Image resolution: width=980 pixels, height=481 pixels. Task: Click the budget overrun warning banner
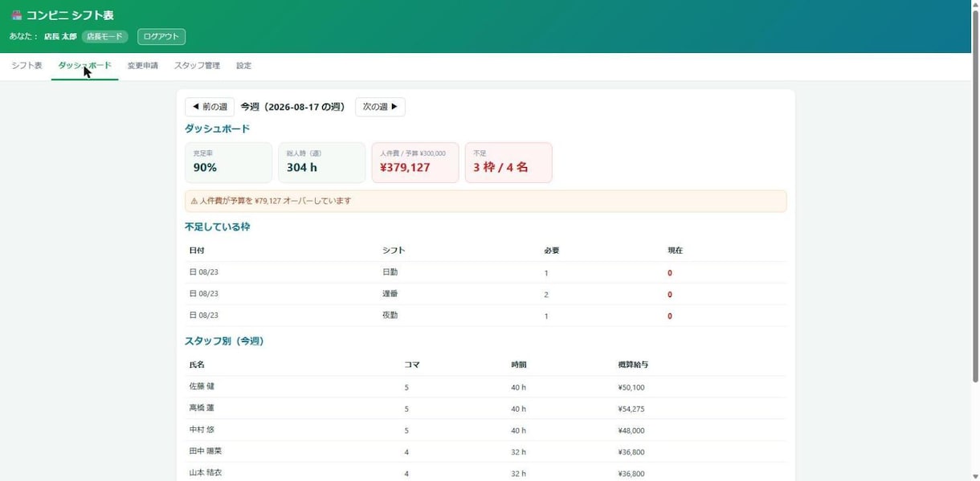pos(486,201)
